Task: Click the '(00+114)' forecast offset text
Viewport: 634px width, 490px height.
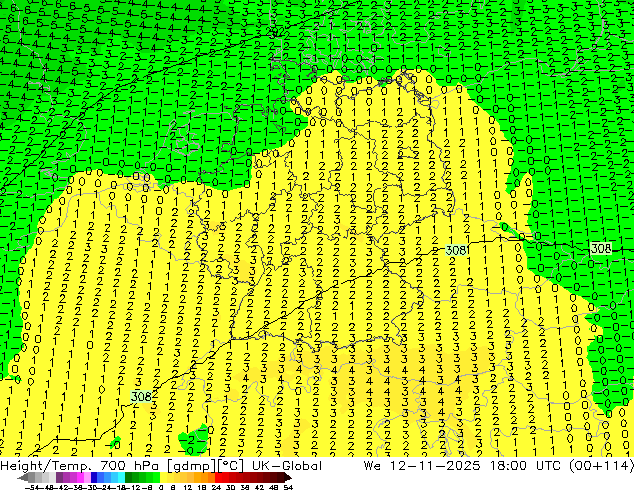Action: point(601,466)
